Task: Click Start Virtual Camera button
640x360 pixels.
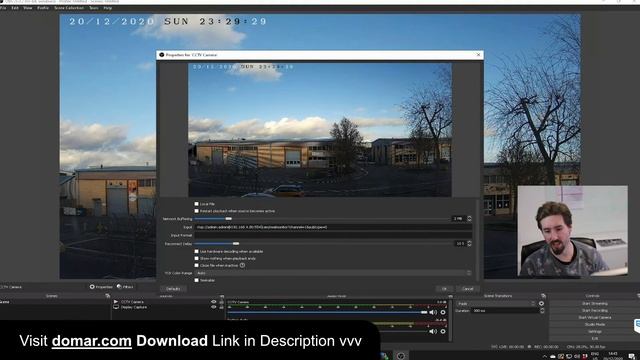Action: coord(595,318)
